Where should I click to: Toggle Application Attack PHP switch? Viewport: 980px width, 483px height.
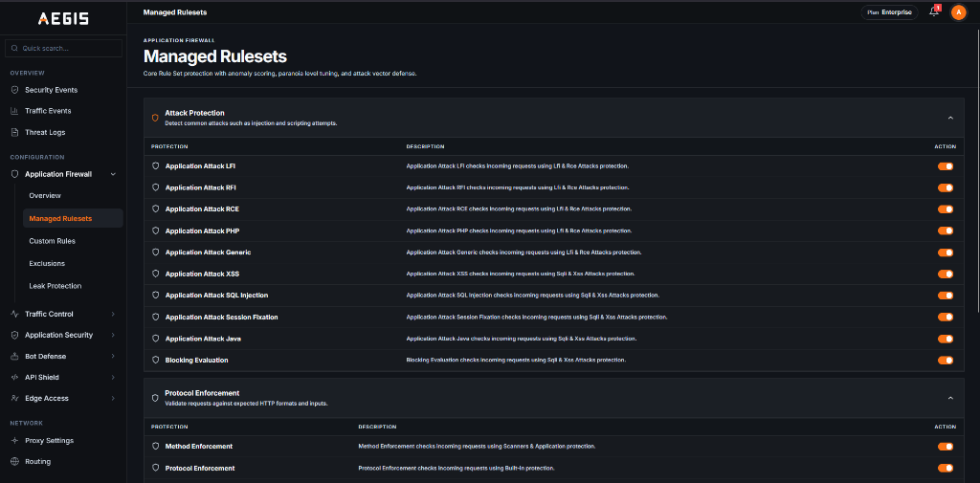945,231
